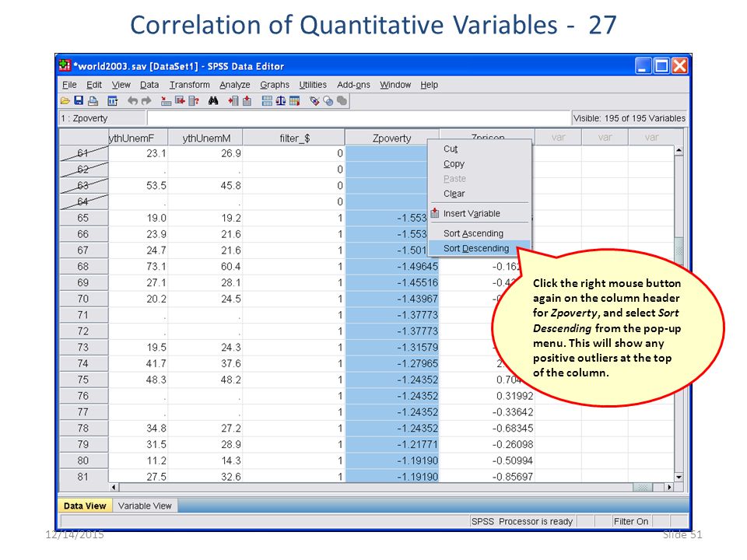The image size is (747, 560).
Task: Open the Analyze menu
Action: pyautogui.click(x=234, y=85)
